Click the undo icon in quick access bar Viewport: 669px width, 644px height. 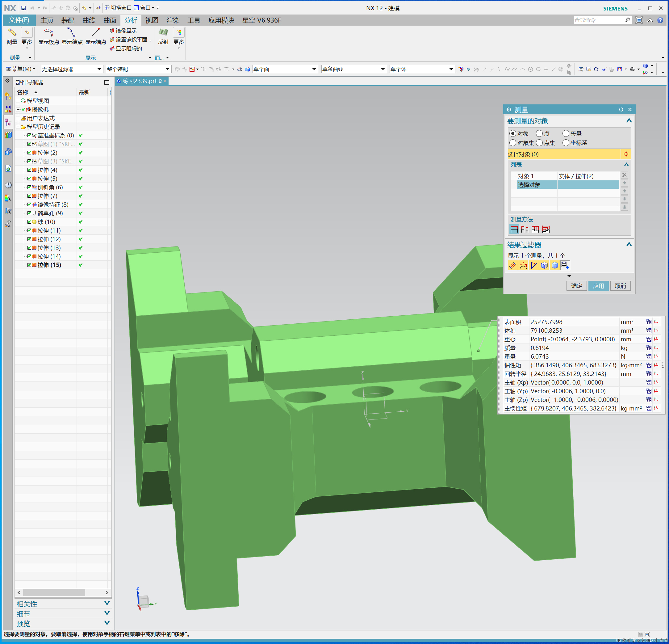(x=32, y=8)
